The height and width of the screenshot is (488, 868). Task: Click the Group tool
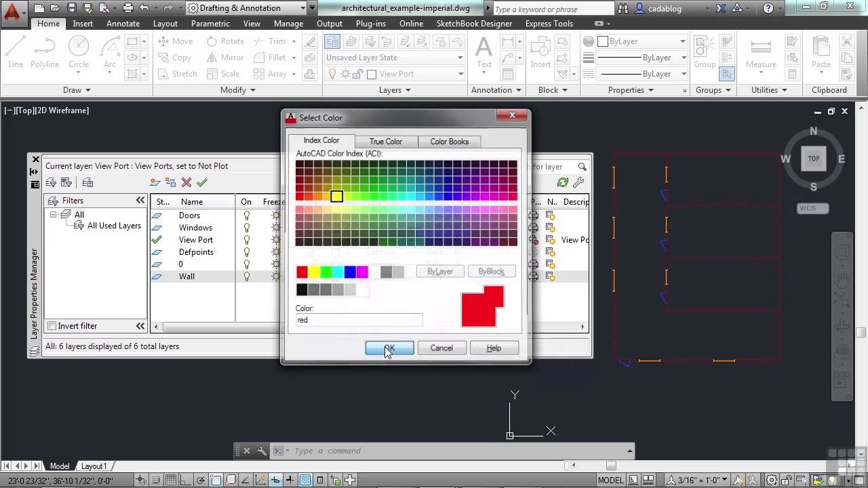[705, 53]
